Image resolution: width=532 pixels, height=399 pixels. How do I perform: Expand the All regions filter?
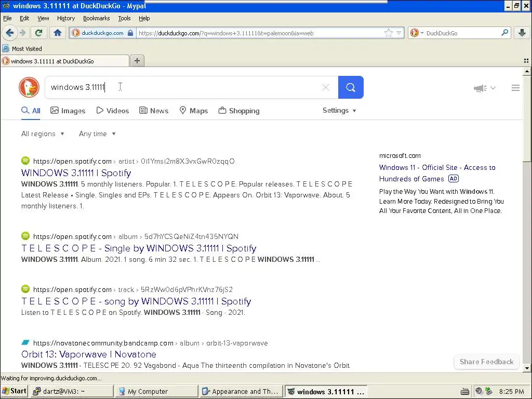coord(43,134)
